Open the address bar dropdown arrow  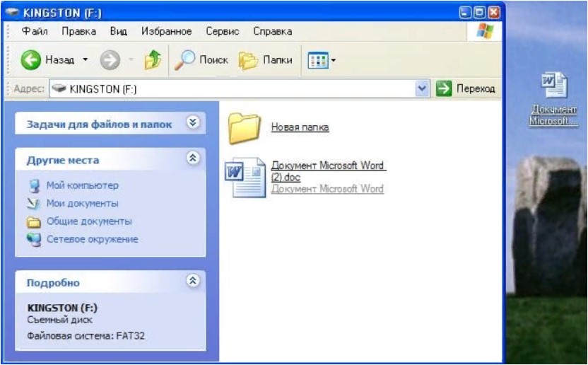tap(422, 89)
